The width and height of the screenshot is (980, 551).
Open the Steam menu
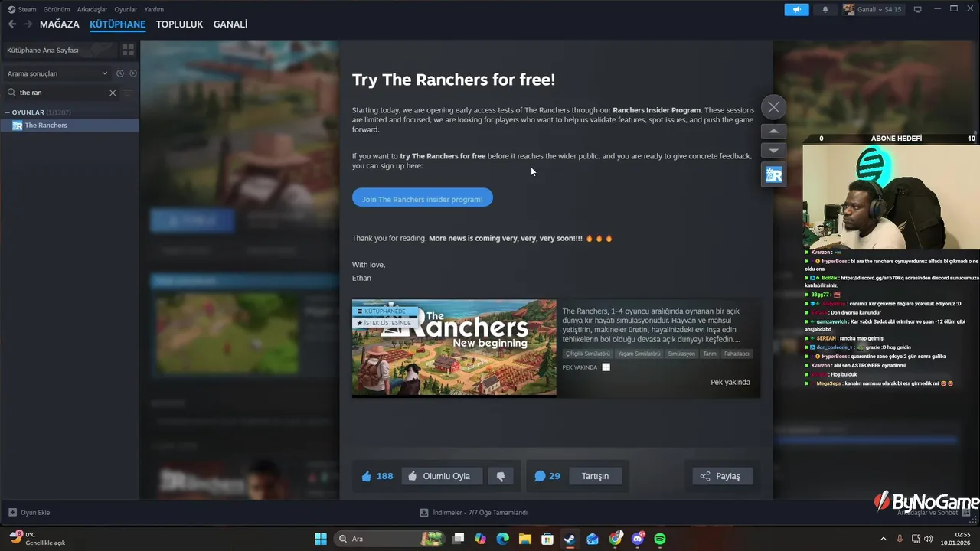pos(22,9)
